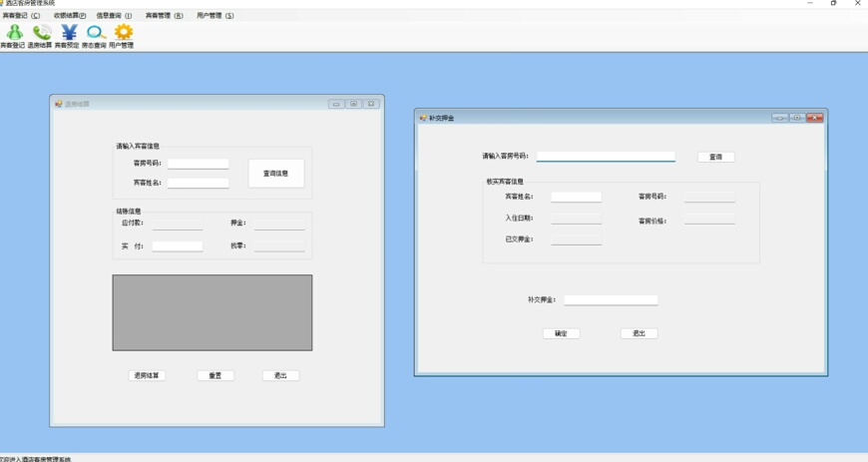Open the 用户管理 (S) menu
Viewport: 868px width, 462px height.
pos(215,16)
